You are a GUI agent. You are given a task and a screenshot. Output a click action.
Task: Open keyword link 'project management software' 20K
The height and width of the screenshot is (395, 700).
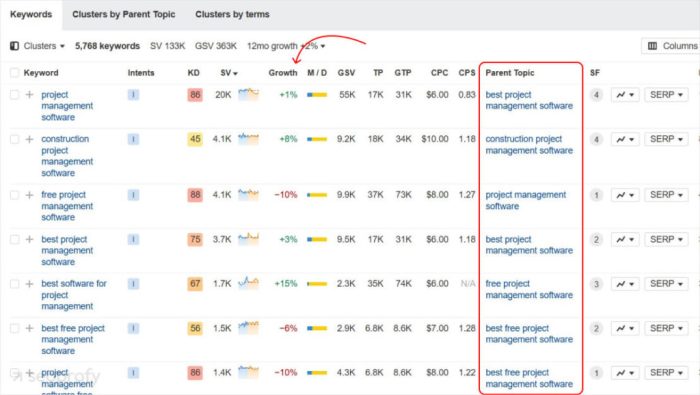tap(67, 106)
